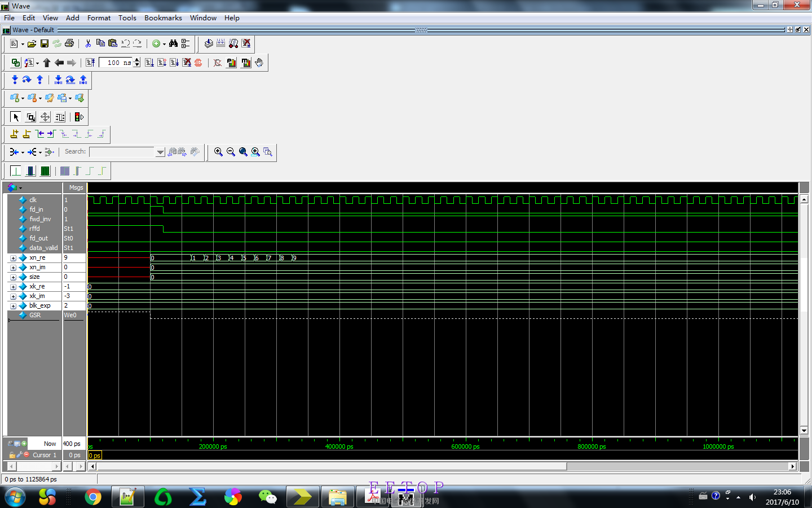Viewport: 812px width, 508px height.
Task: Enable Zoom Mode mouse tool
Action: click(30, 117)
